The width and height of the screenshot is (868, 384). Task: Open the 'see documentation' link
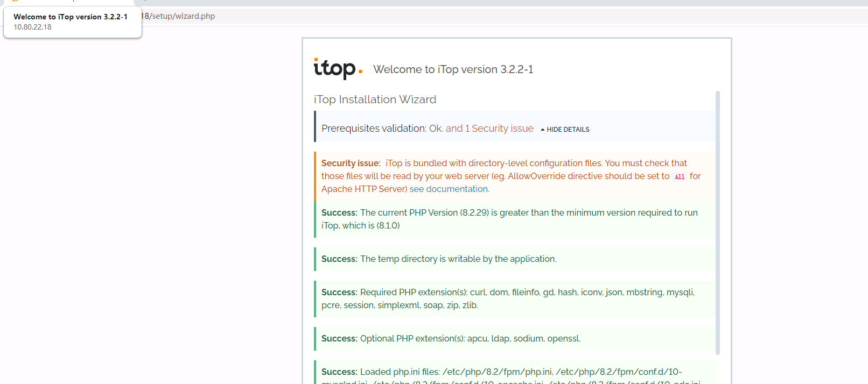point(449,189)
